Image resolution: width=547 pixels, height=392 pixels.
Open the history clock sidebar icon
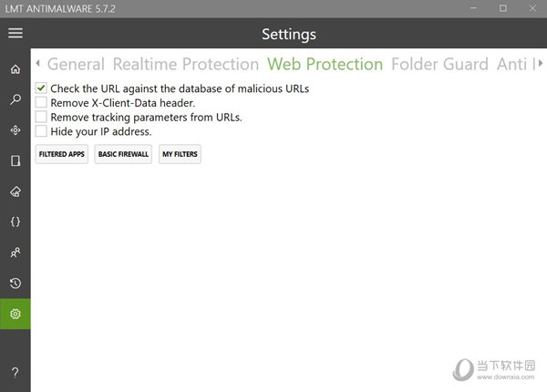coord(15,284)
